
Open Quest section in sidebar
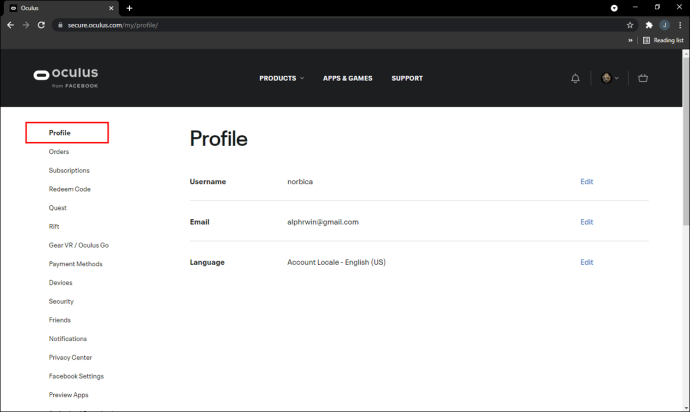pos(58,208)
